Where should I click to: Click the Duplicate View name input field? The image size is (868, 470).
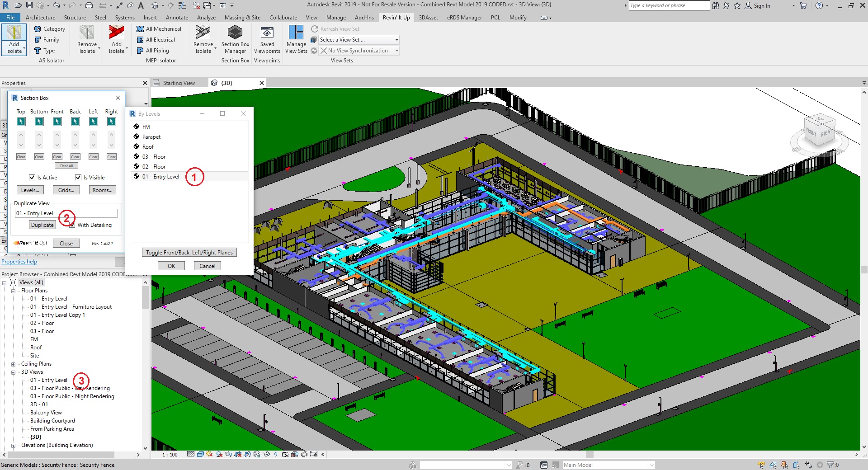point(66,213)
